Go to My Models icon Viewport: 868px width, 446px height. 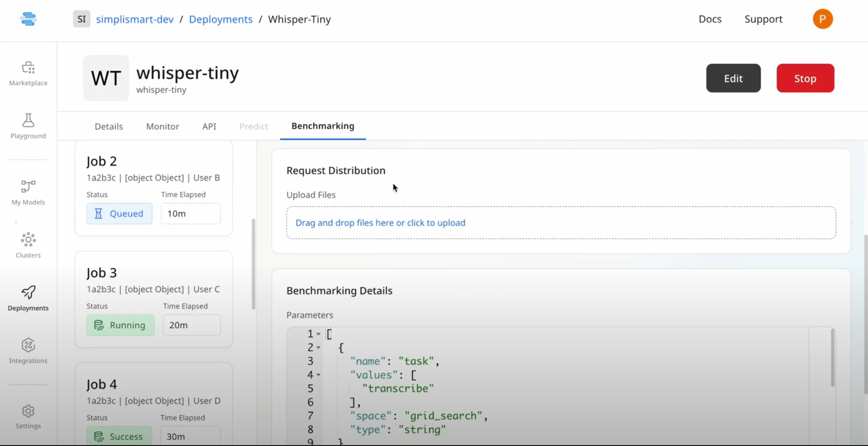click(x=28, y=186)
